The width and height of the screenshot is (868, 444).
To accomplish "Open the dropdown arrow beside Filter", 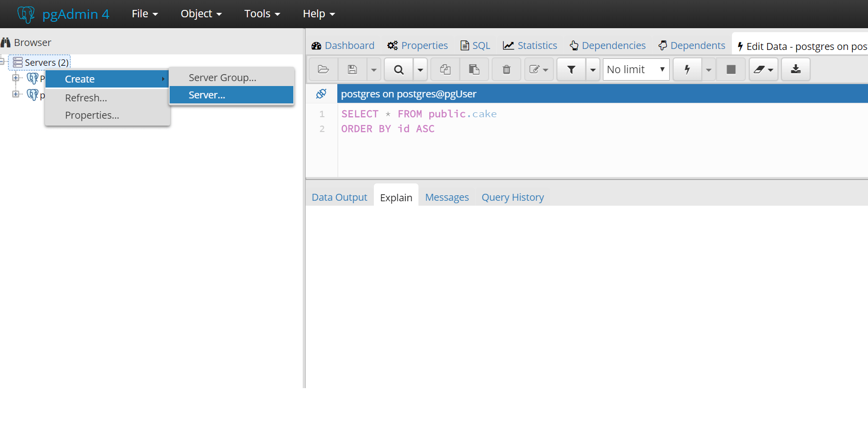I will point(593,70).
